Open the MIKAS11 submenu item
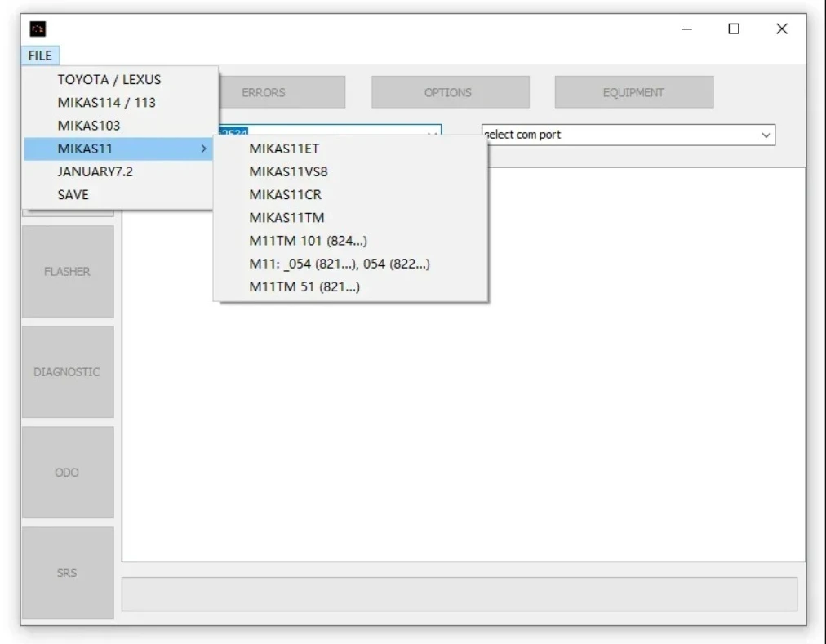The height and width of the screenshot is (644, 826). coord(118,149)
